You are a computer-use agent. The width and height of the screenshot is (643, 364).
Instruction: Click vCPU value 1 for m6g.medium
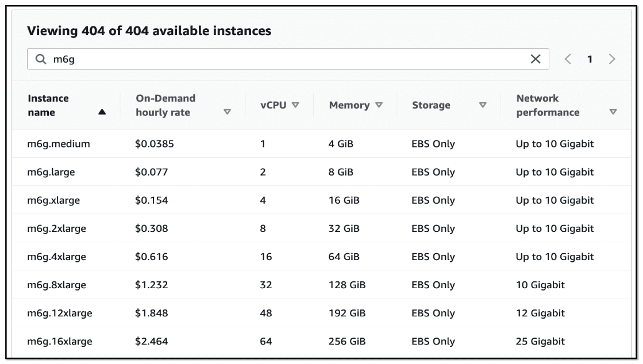tap(263, 144)
